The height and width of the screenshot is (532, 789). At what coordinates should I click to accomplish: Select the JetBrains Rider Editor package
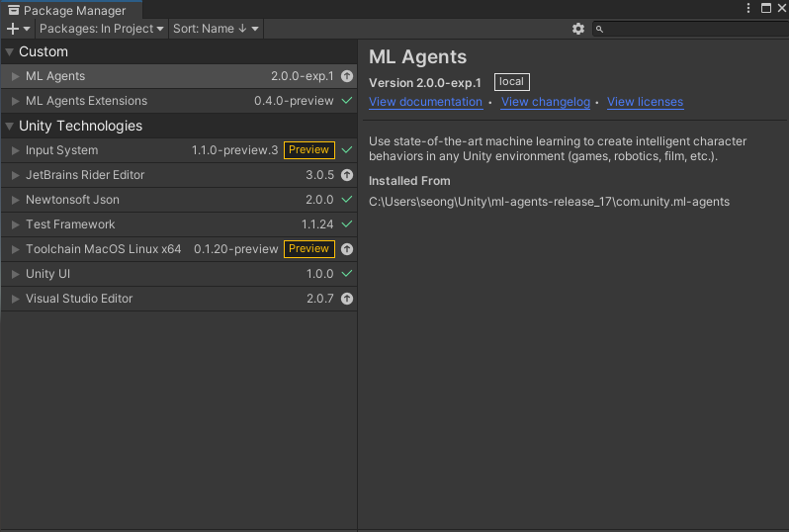click(179, 175)
